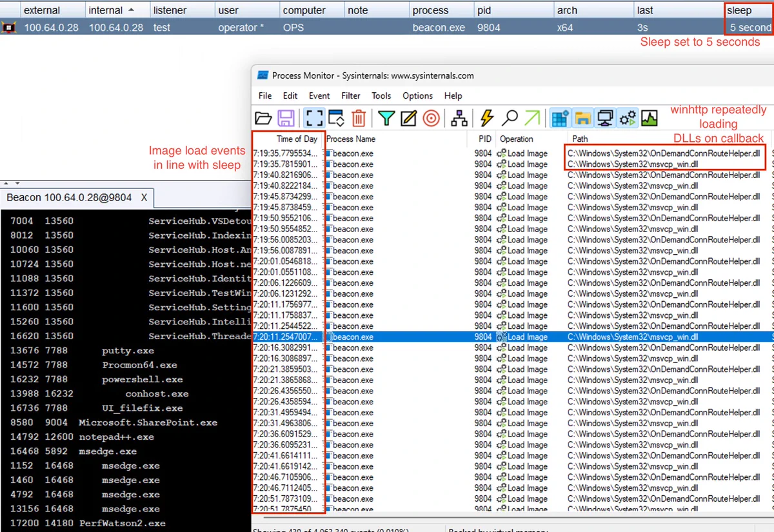Sort sessions by sleep column header

[x=748, y=10]
